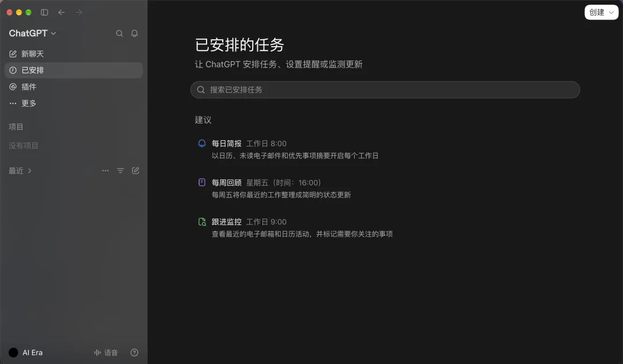Open the AI Era account menu

point(26,352)
